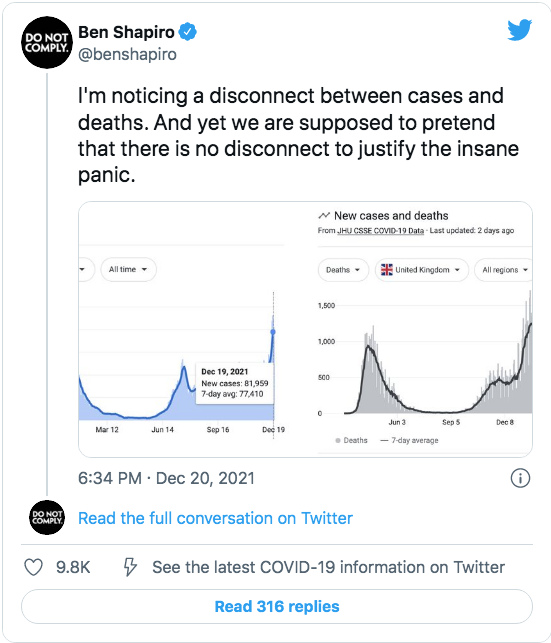Open the Deaths metric dropdown

[343, 270]
